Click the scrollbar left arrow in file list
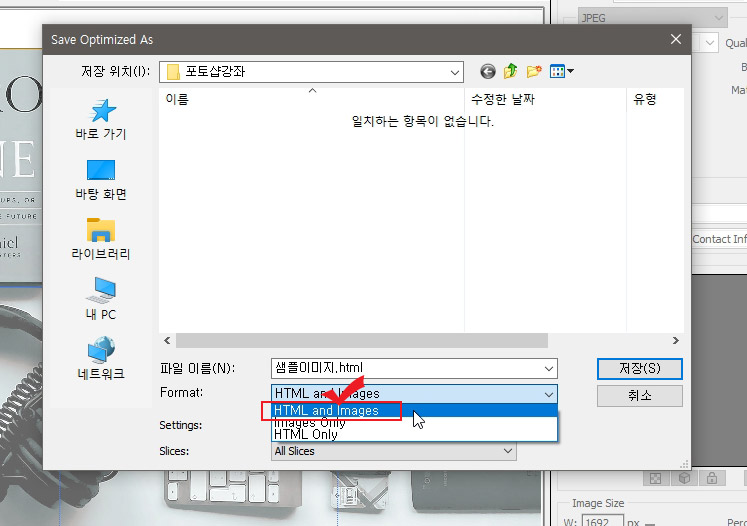Viewport: 747px width, 526px height. [167, 340]
